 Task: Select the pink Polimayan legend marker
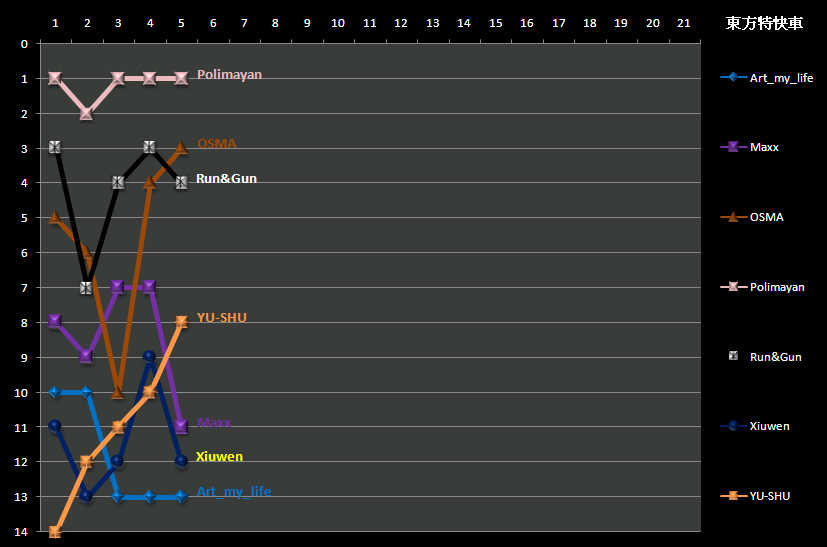(x=732, y=287)
